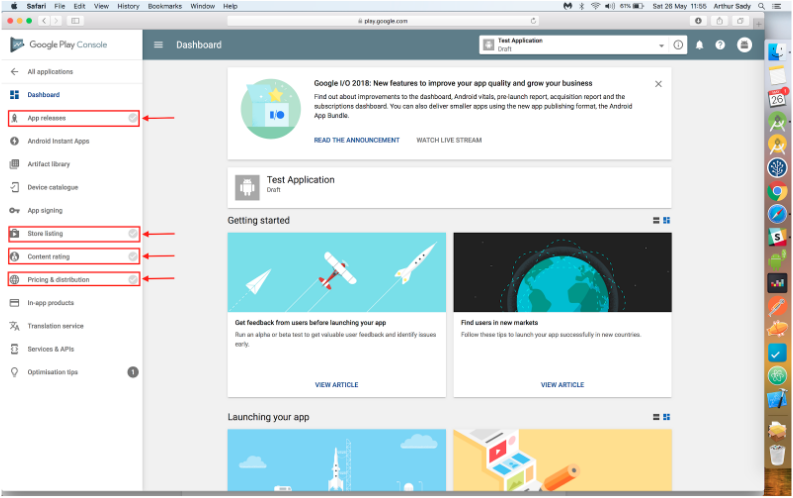Click the notifications bell icon
This screenshot has width=793, height=498.
[x=699, y=45]
